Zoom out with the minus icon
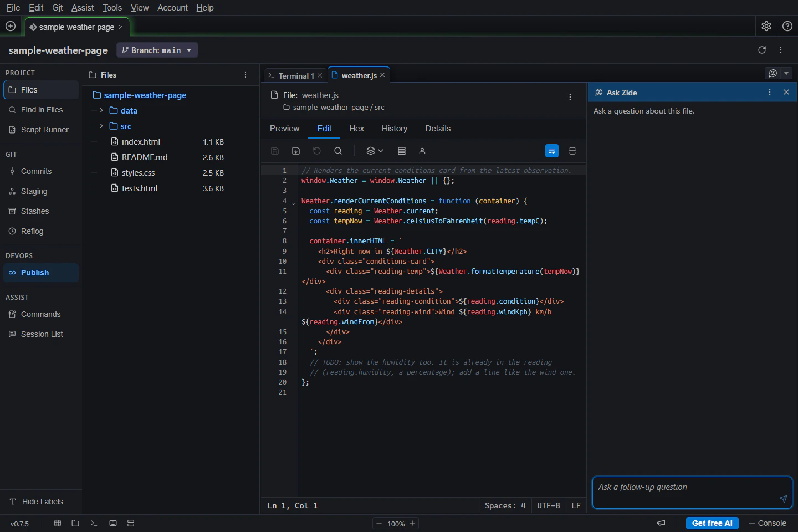 tap(379, 523)
